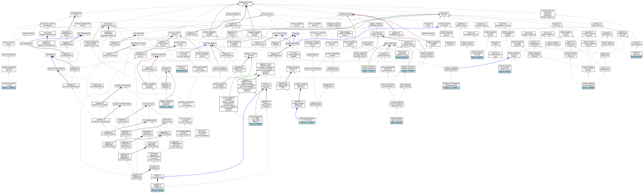This screenshot has width=644, height=193.
Task: Click the 'metabolic process' node
Action: point(346,14)
